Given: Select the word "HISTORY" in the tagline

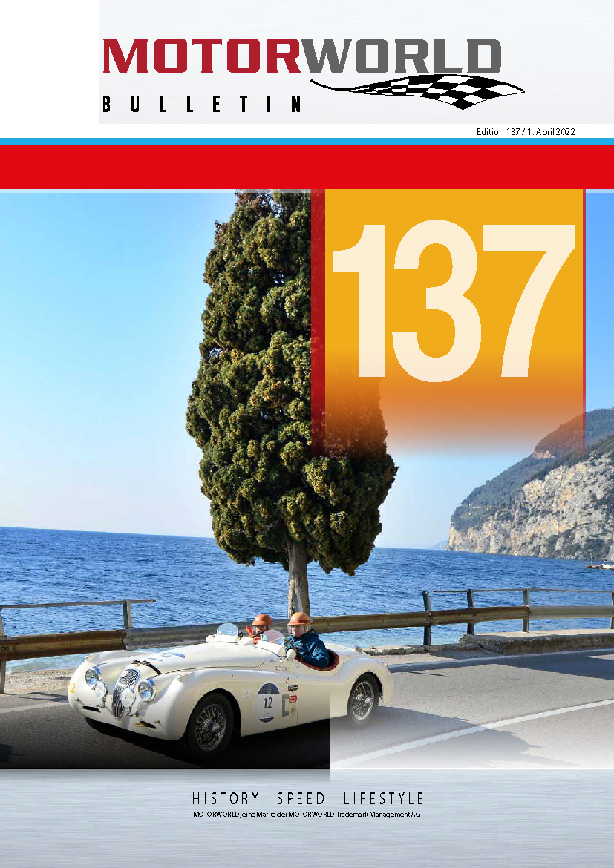Looking at the screenshot, I should (x=226, y=798).
